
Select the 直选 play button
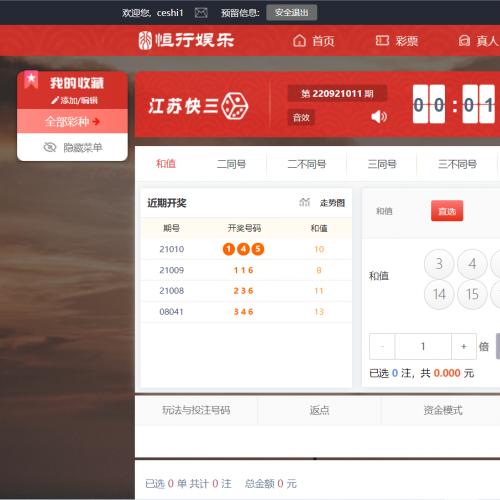[447, 211]
